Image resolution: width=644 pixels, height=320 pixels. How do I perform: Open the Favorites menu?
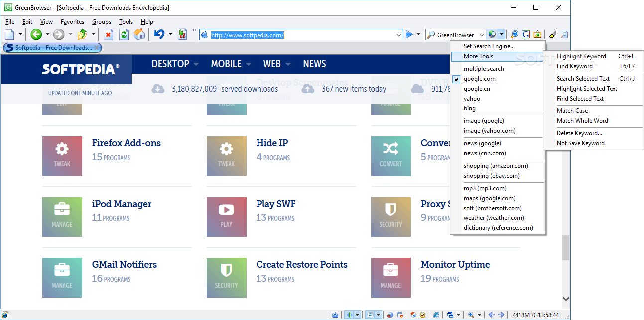72,22
